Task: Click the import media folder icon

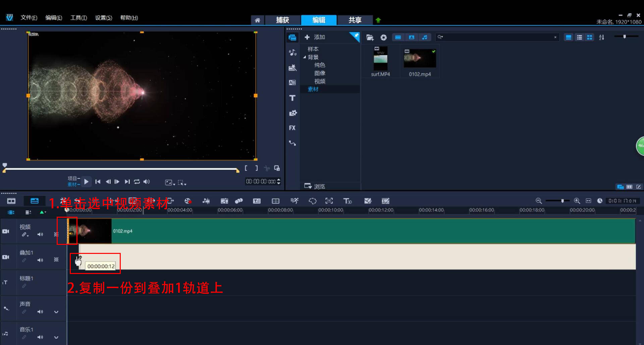Action: tap(370, 37)
